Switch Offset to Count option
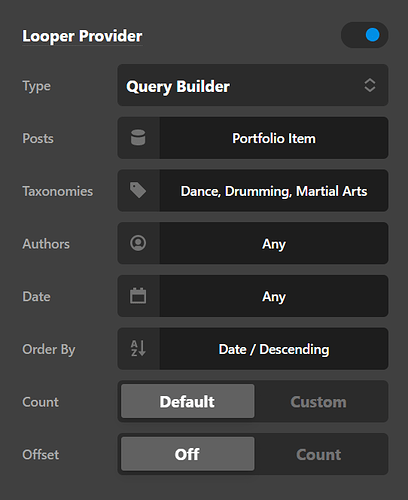The height and width of the screenshot is (500, 408). click(319, 454)
